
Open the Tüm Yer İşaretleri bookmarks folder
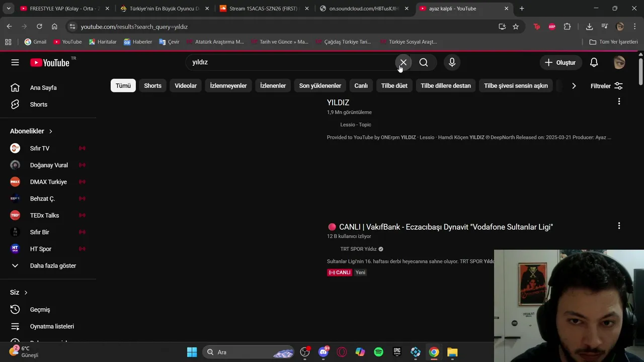pos(613,42)
